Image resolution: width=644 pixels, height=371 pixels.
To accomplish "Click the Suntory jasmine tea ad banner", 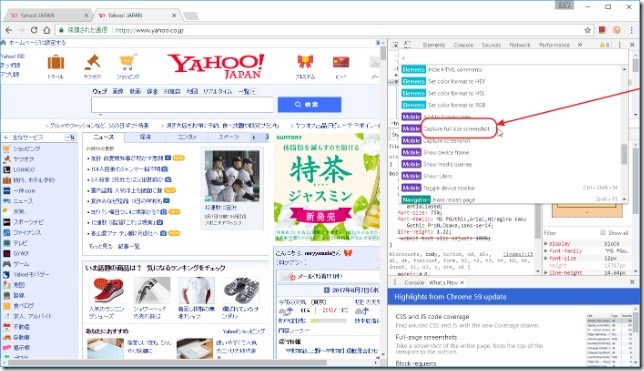I will click(327, 187).
